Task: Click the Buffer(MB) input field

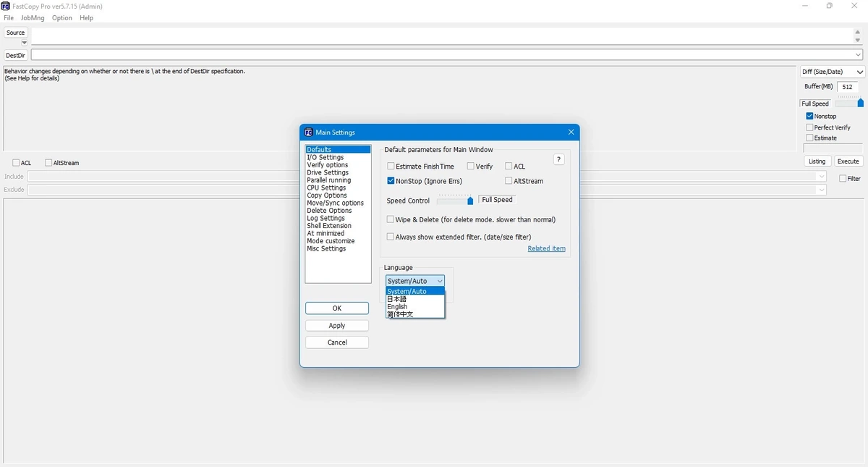Action: 847,86
